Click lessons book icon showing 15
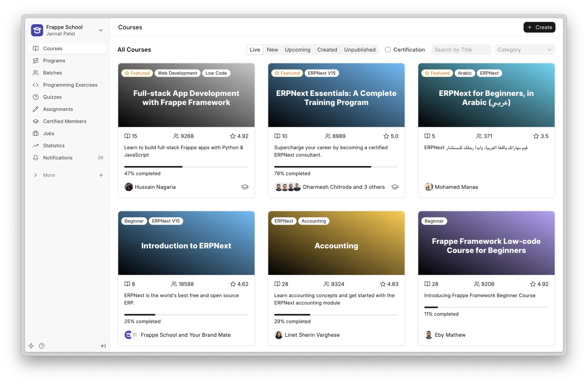 coord(127,136)
